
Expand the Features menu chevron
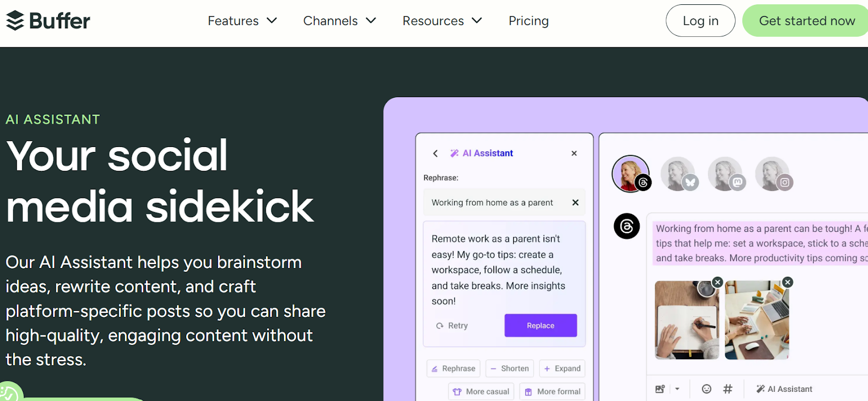(272, 21)
